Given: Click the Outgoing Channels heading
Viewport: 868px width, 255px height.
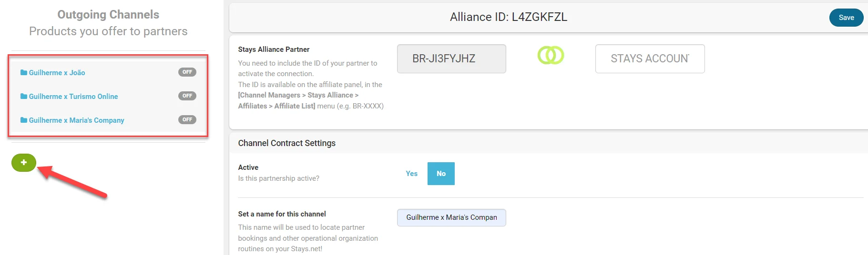Looking at the screenshot, I should 108,15.
